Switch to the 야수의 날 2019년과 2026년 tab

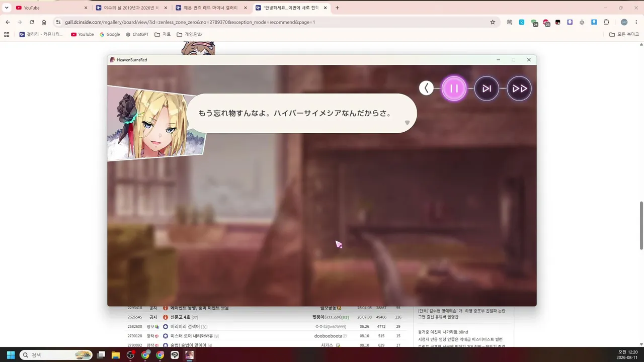(131, 8)
